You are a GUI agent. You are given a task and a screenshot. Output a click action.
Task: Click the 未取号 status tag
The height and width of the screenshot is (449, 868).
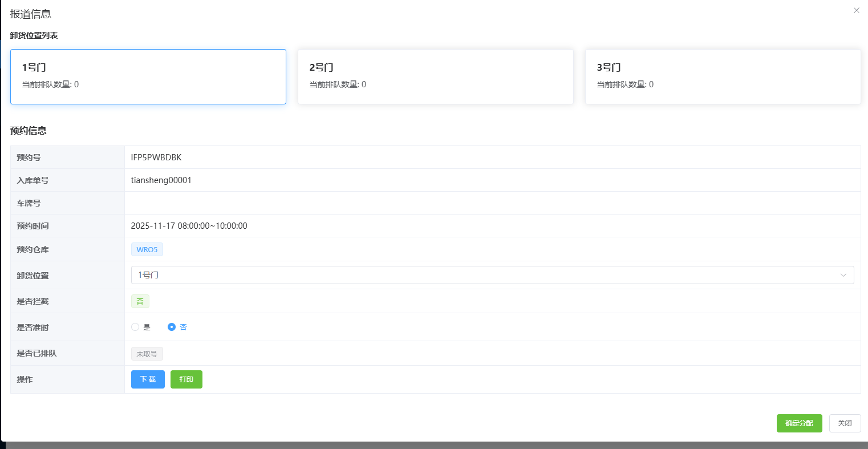[147, 354]
